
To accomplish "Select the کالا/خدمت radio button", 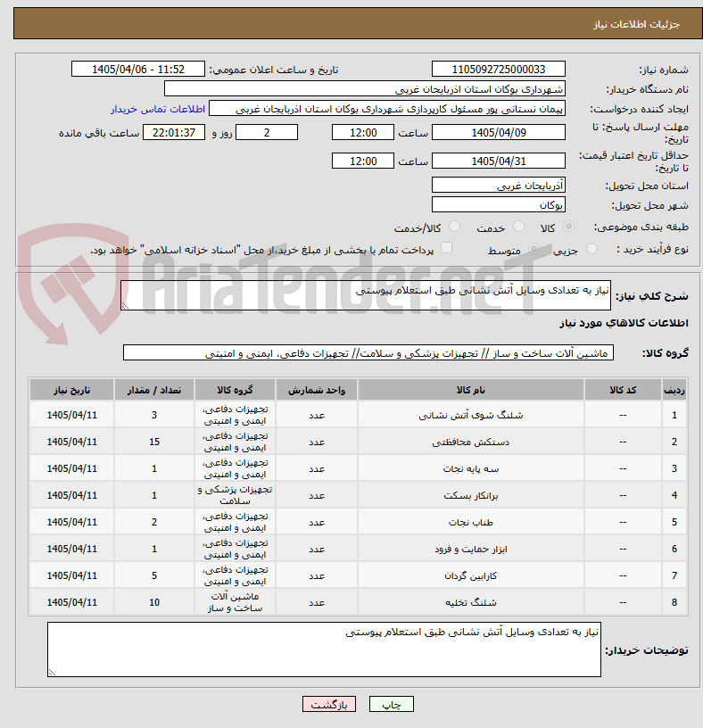I will 454,227.
